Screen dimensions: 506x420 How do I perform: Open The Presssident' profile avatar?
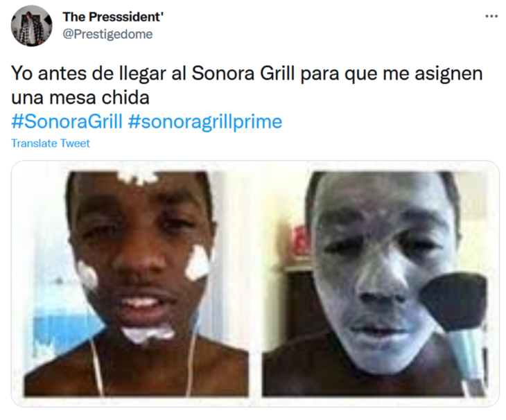click(x=31, y=26)
